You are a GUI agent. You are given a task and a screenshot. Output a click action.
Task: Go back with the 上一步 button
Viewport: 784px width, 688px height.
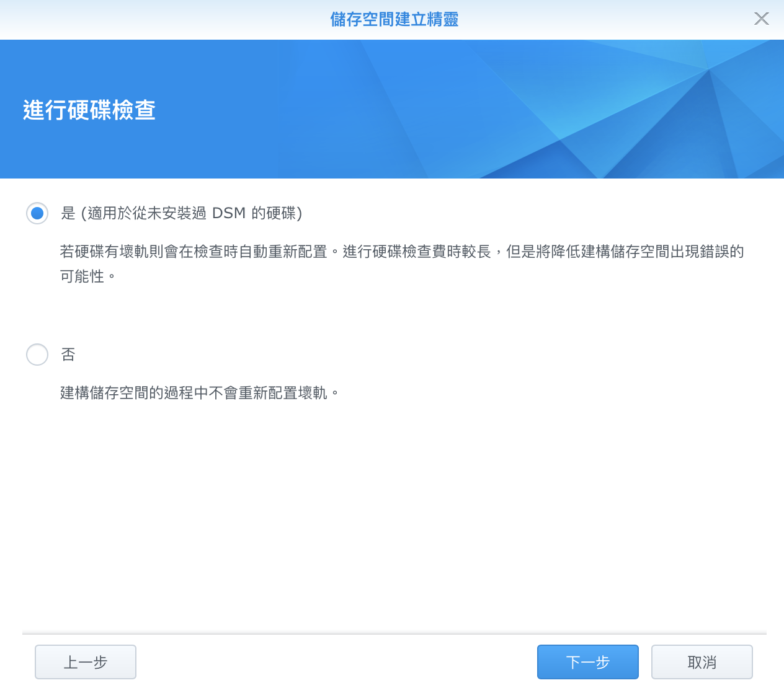point(86,662)
